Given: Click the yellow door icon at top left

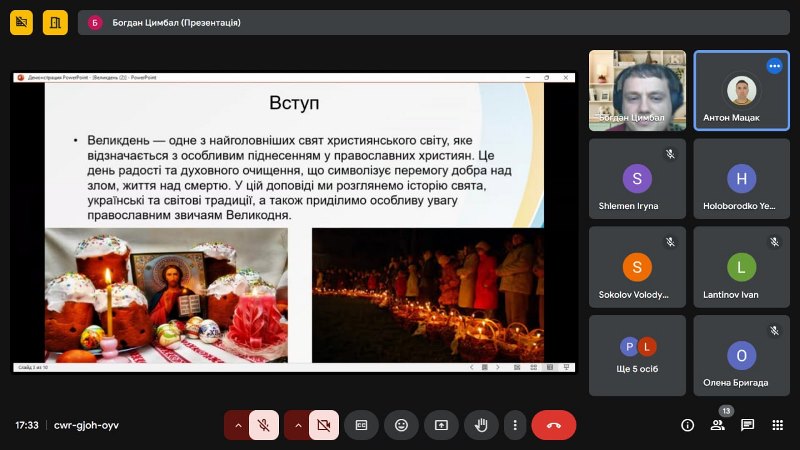Looking at the screenshot, I should pyautogui.click(x=56, y=21).
